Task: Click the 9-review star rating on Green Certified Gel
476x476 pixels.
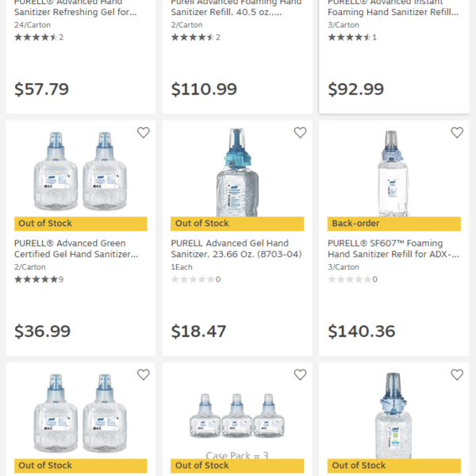Action: (x=36, y=279)
